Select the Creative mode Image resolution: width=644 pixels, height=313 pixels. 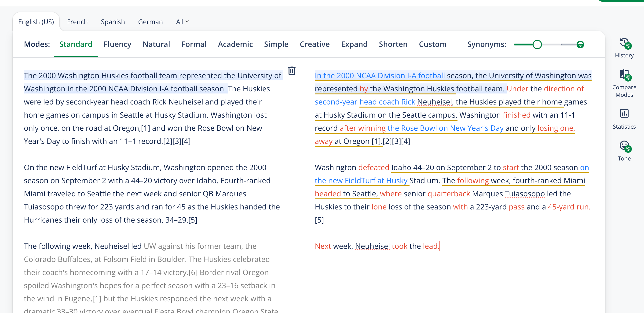coord(315,44)
